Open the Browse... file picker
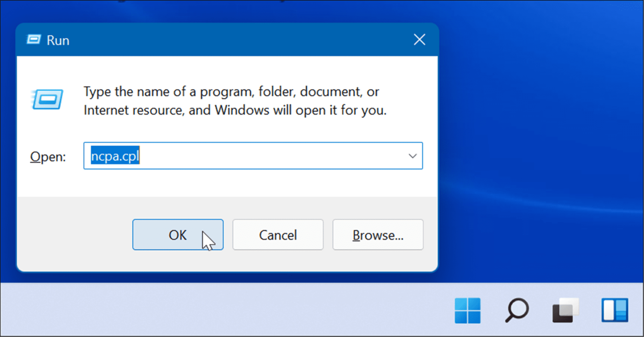 378,235
